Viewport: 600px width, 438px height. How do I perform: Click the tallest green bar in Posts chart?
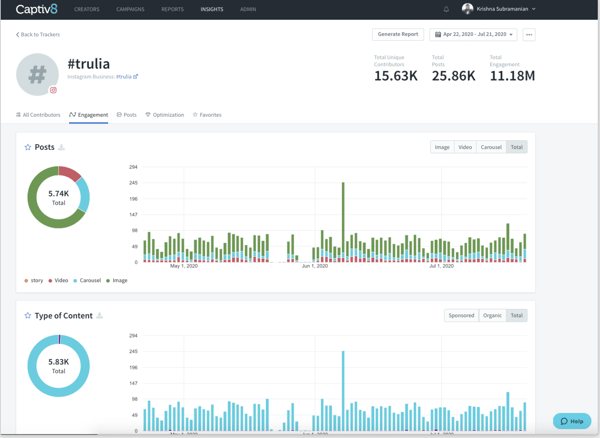(343, 218)
